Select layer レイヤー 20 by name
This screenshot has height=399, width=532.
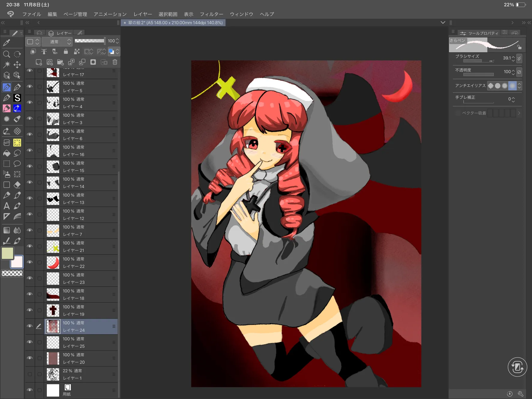click(74, 362)
